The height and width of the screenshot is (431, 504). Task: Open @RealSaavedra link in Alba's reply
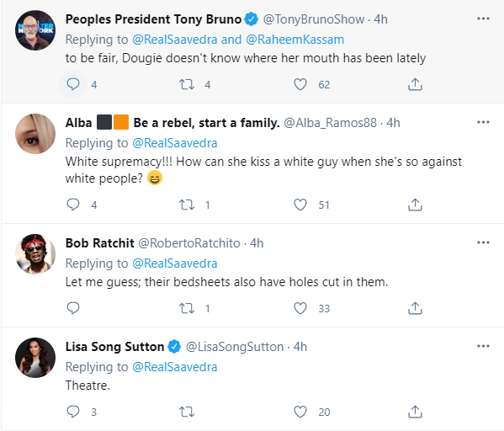click(175, 143)
